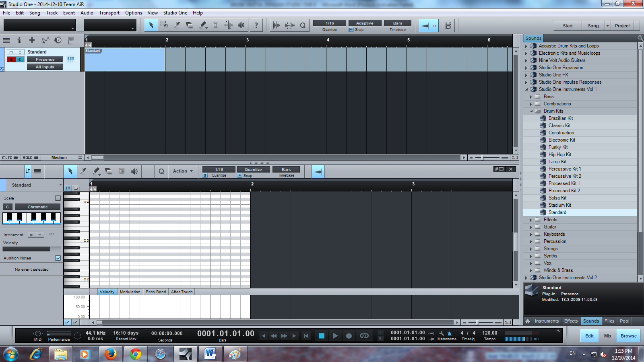The image size is (644, 362).
Task: Expand Acoustic Drum Kits and Loops
Action: pyautogui.click(x=526, y=46)
